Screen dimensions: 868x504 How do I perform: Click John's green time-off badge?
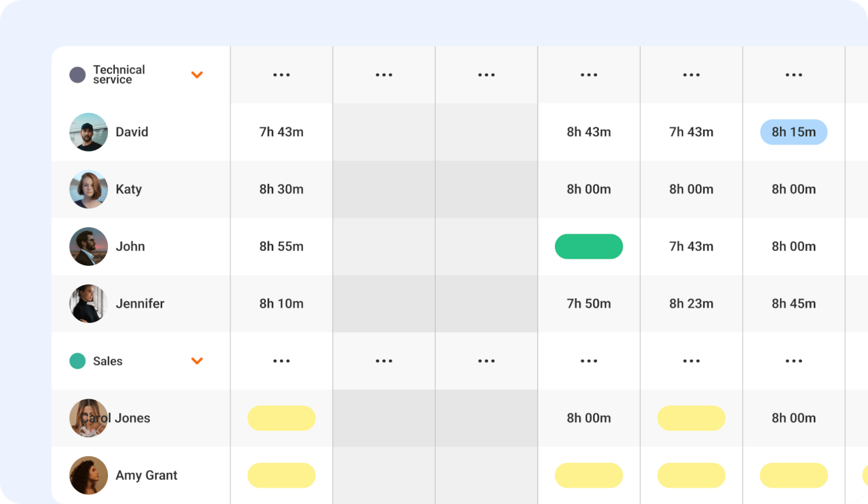point(589,246)
